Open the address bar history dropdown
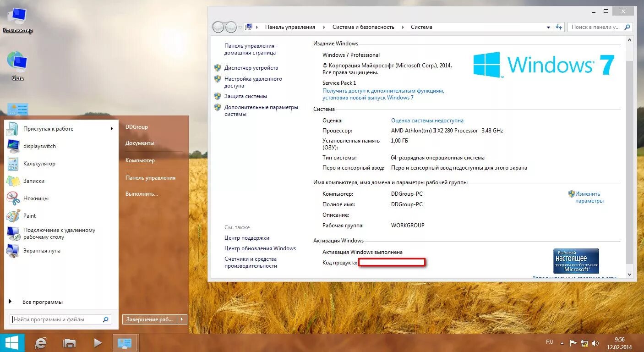 548,27
